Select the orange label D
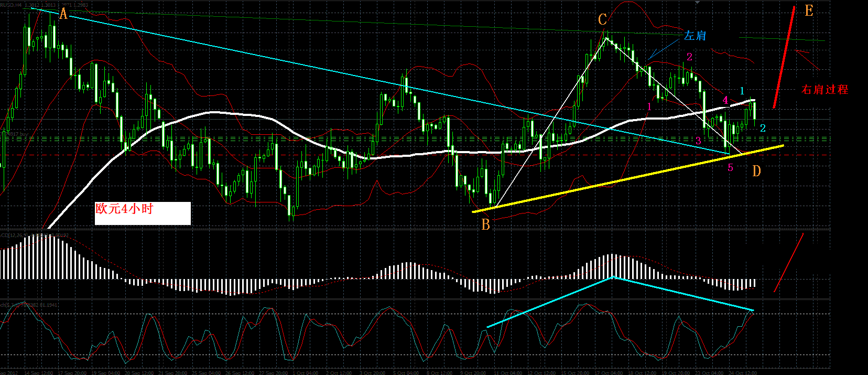Viewport: 868px width, 375px height. 756,171
